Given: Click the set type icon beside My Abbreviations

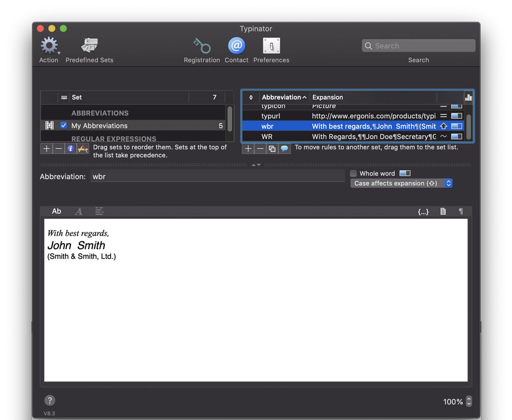Looking at the screenshot, I should (x=49, y=125).
